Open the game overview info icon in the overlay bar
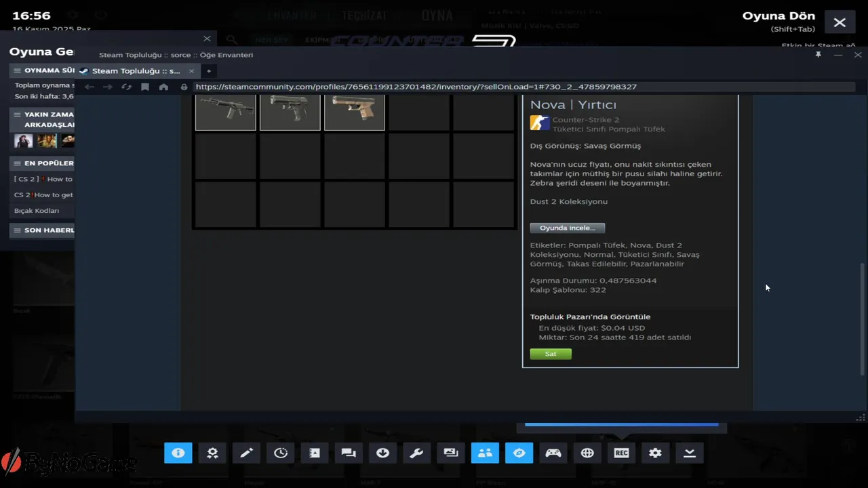Viewport: 868px width, 488px height. coord(178,453)
